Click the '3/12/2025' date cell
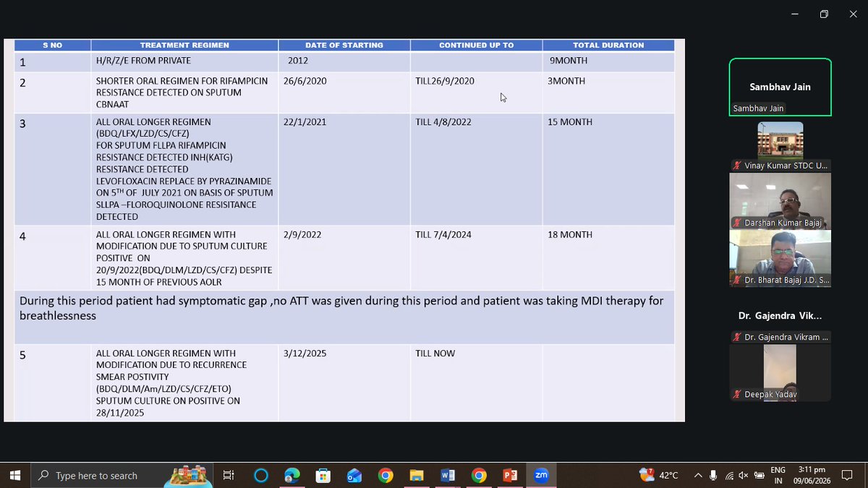Viewport: 868px width, 488px height. (344, 382)
